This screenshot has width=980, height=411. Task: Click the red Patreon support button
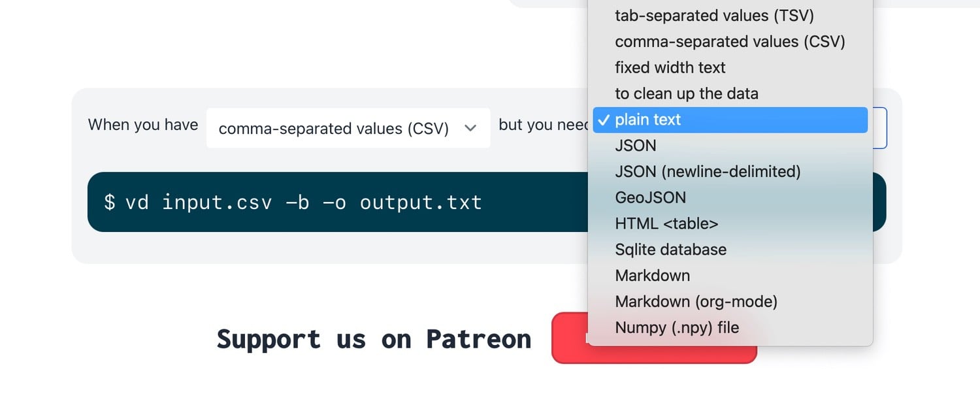tap(654, 338)
